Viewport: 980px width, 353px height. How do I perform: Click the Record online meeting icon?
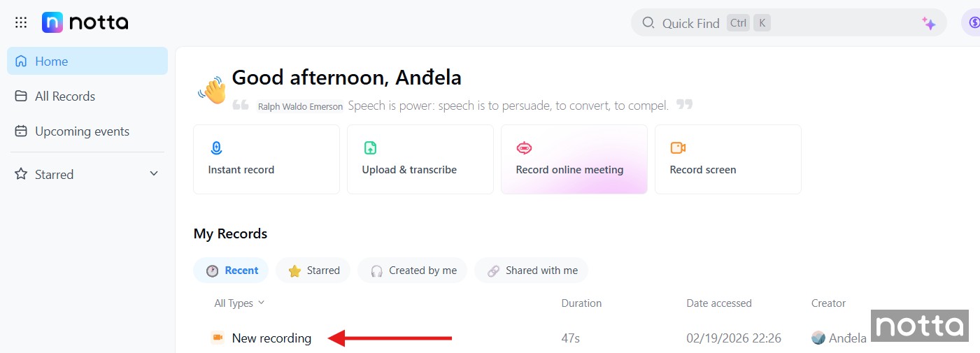point(524,147)
